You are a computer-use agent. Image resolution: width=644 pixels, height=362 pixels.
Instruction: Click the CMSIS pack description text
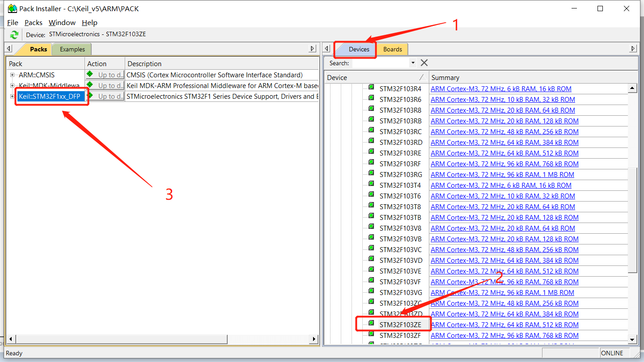[x=215, y=75]
